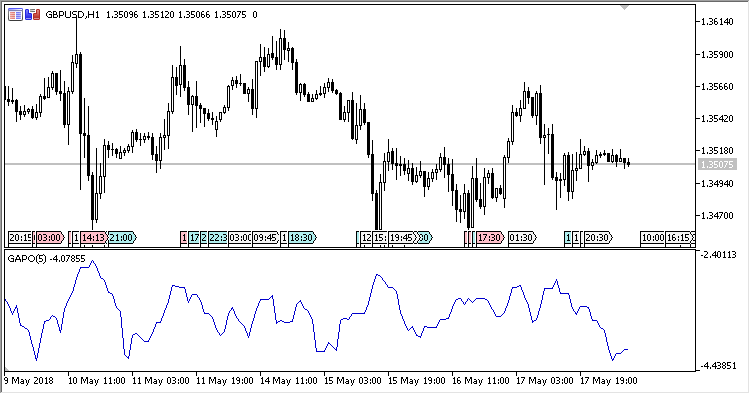Open the white 03:00 event marker
The height and width of the screenshot is (394, 750).
[240, 238]
